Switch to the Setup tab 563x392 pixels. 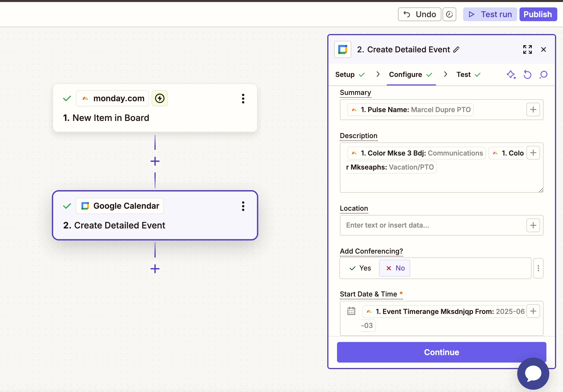pos(350,75)
